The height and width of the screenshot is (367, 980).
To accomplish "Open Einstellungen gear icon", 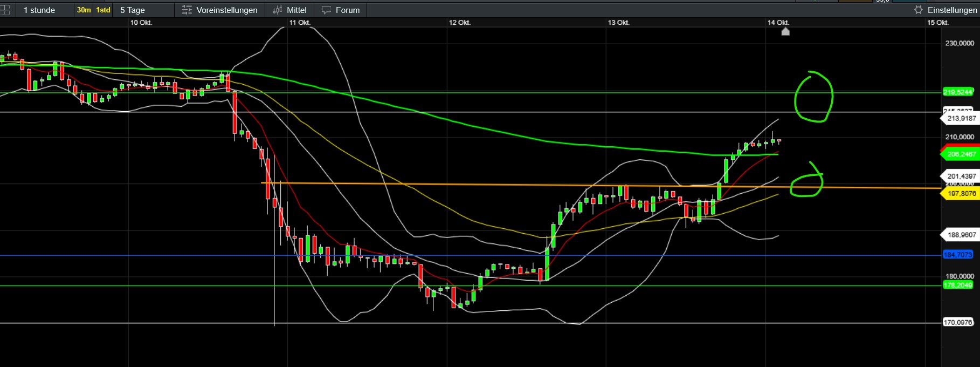I will 919,10.
